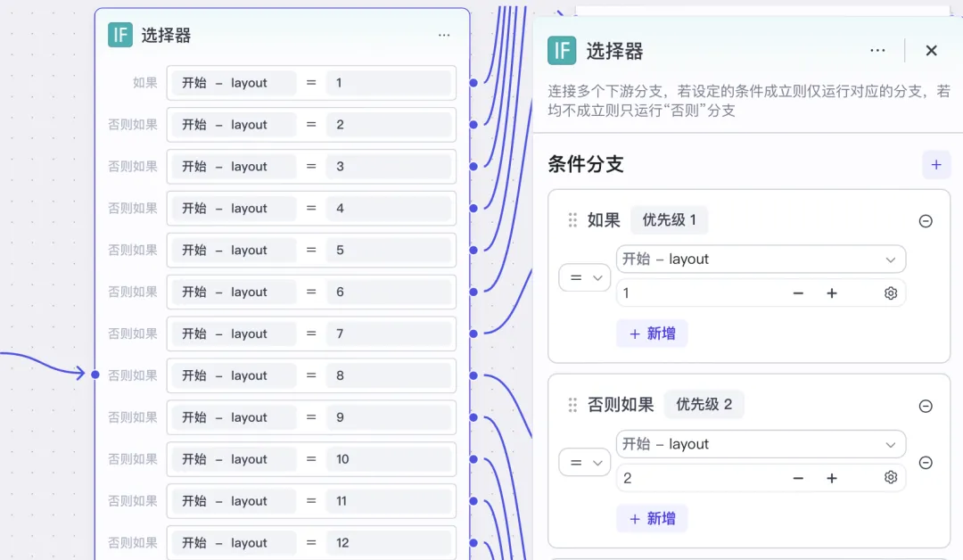The height and width of the screenshot is (560, 963).
Task: Expand the 开始 – layout variable selector in priority 2
Action: (761, 444)
